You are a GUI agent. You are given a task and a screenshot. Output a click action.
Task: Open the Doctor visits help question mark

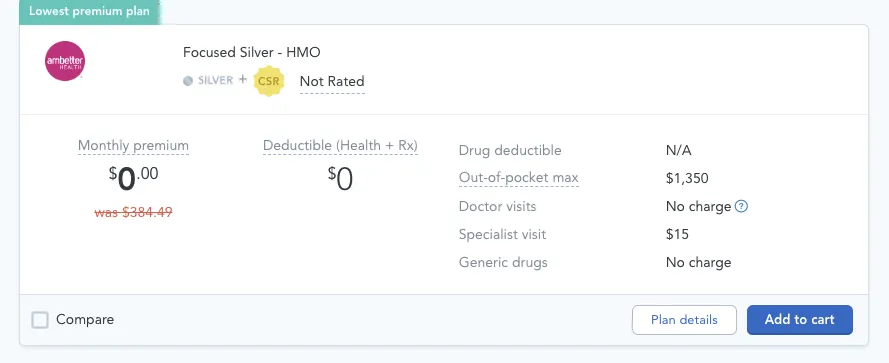tap(741, 206)
